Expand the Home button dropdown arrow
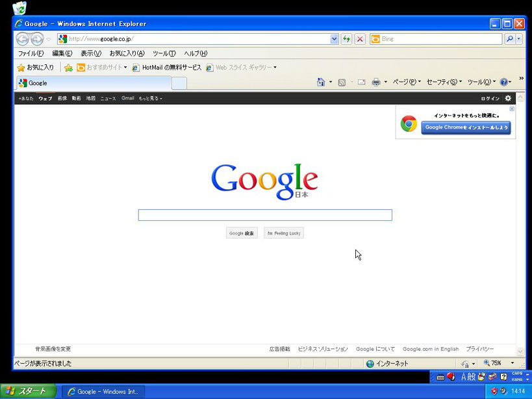 point(331,82)
